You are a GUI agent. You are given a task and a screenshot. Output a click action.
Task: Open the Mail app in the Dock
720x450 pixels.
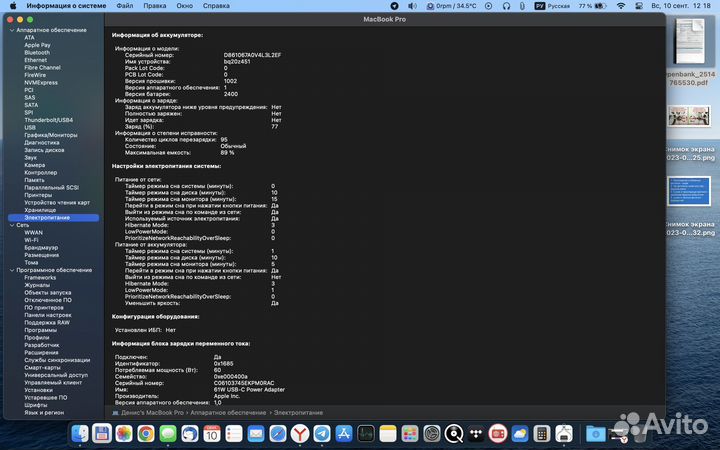click(x=256, y=433)
